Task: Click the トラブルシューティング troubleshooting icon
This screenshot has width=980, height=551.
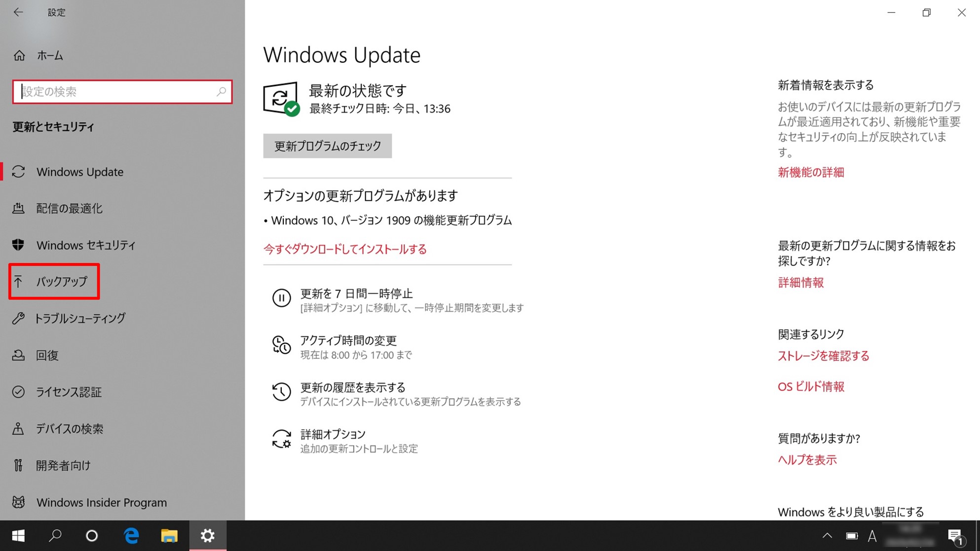Action: (x=18, y=318)
